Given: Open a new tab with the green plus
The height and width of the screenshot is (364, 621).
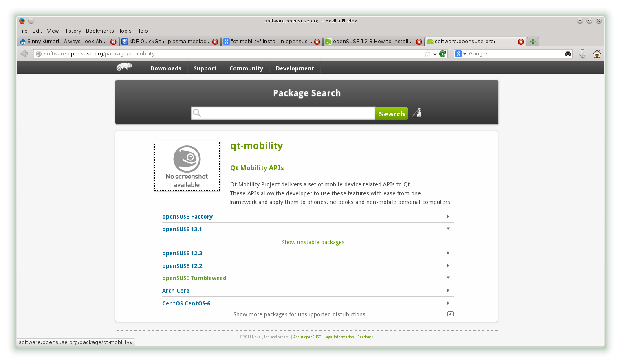Looking at the screenshot, I should [x=533, y=42].
